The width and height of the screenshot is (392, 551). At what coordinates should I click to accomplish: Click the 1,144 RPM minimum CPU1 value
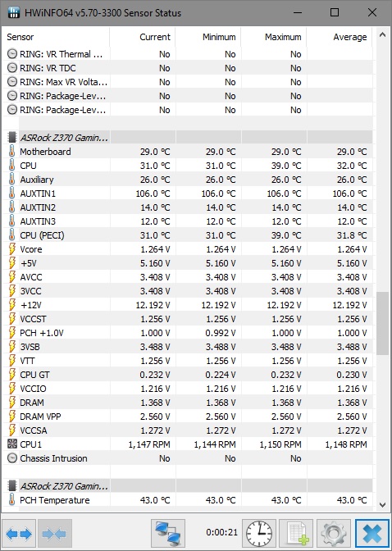(215, 444)
